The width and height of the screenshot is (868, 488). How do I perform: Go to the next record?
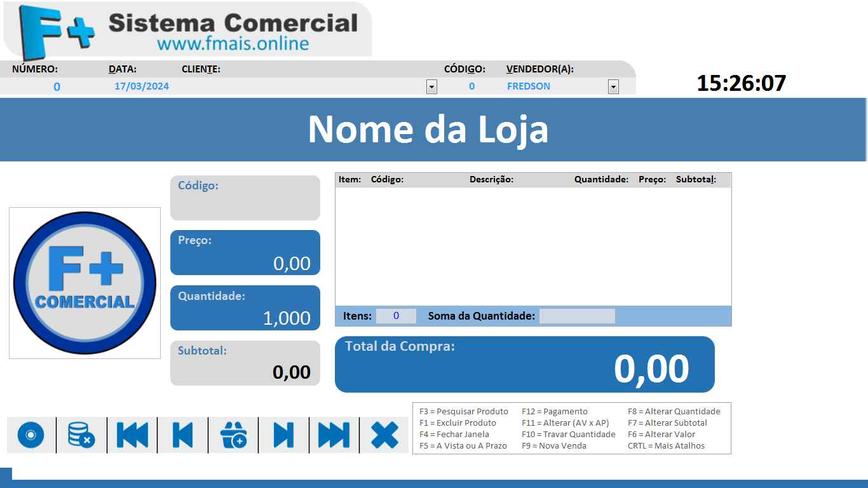pyautogui.click(x=283, y=435)
